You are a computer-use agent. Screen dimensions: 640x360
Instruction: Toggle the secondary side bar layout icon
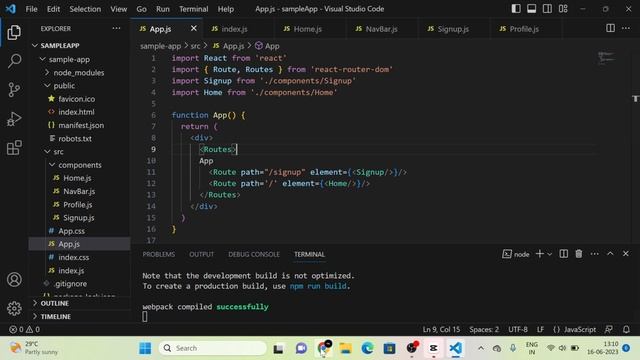547,9
